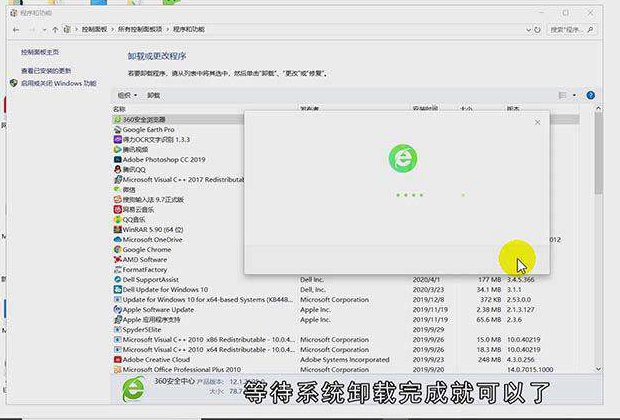The image size is (620, 420).
Task: Click version value '3.4.5.366'
Action: point(520,279)
